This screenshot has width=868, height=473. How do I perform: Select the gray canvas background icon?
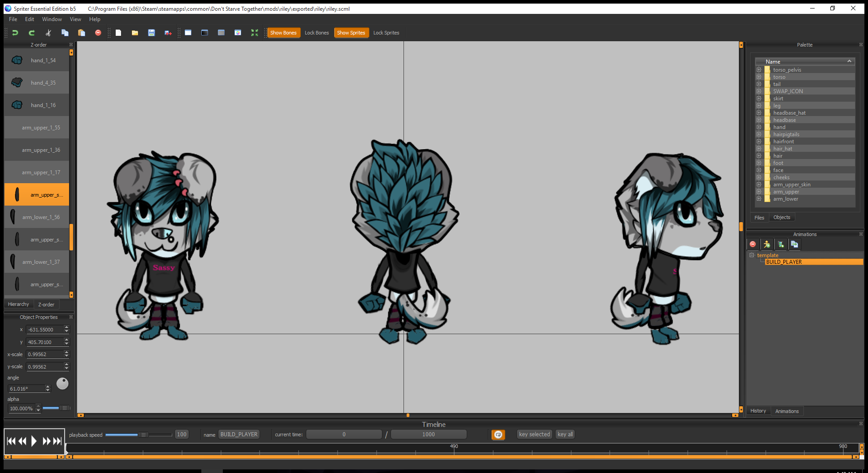click(x=221, y=33)
